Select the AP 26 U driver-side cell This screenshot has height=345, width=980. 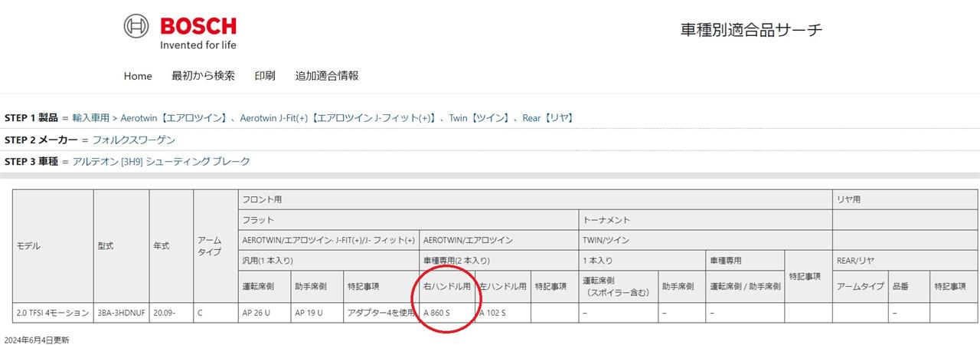263,313
